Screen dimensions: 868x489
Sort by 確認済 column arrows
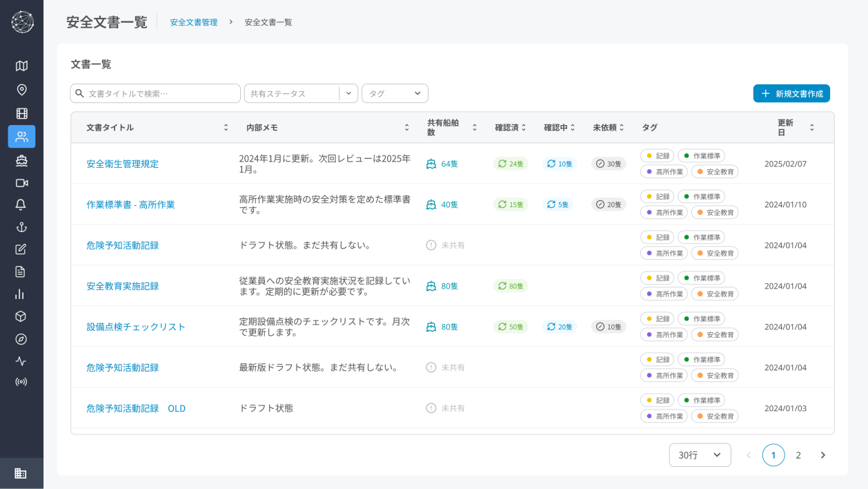click(x=524, y=128)
